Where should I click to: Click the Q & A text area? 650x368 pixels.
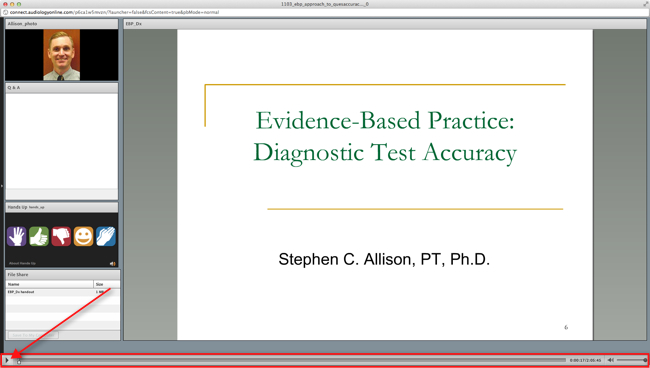point(61,141)
